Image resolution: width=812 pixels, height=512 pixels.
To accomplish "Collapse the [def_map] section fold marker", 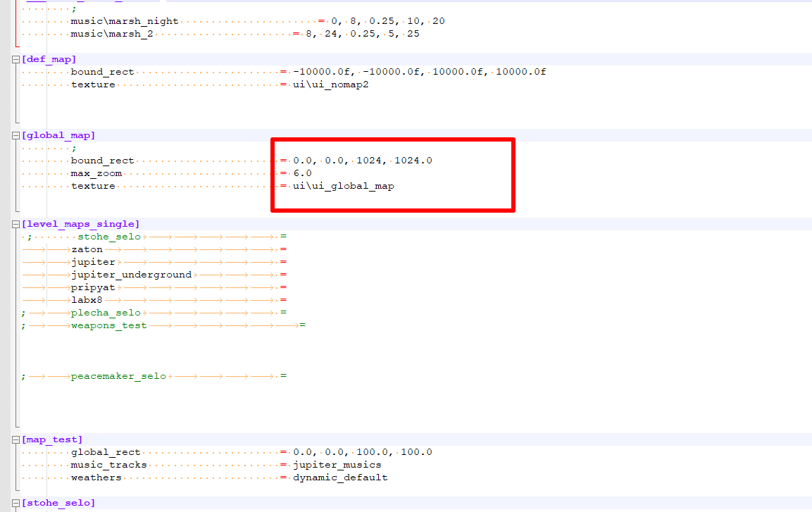I will (x=15, y=60).
